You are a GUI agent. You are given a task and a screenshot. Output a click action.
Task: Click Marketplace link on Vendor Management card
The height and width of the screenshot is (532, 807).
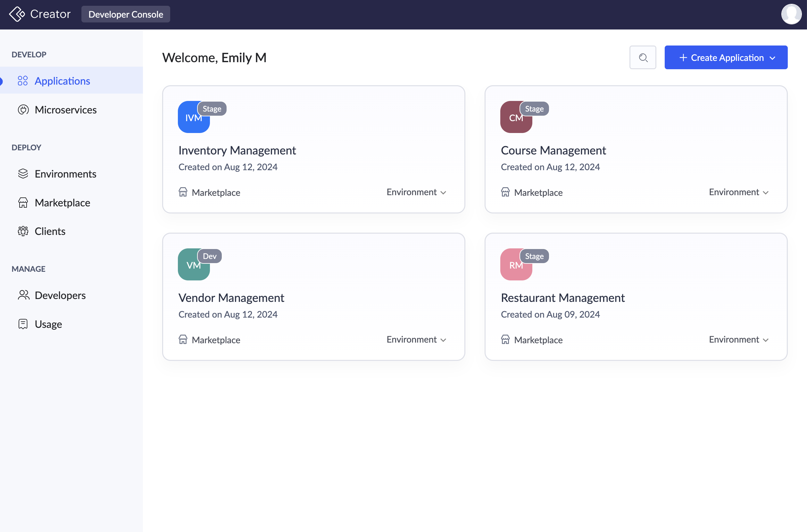[x=216, y=340]
